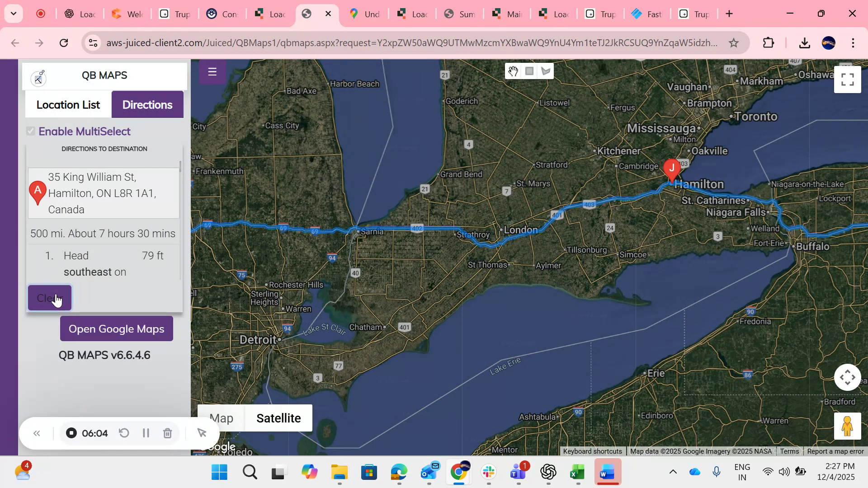
Task: Open the browser tab search dropdown
Action: 13,14
